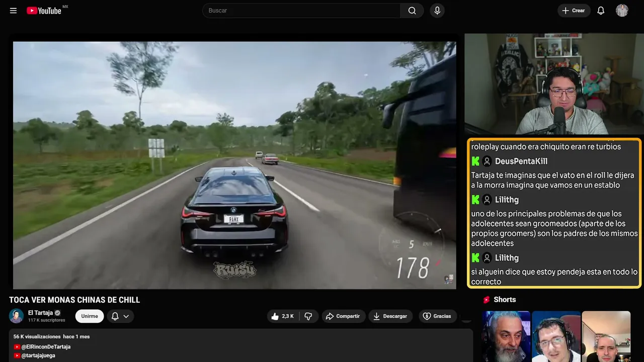Send a tip with Gracias button
This screenshot has height=362, width=644.
[438, 316]
